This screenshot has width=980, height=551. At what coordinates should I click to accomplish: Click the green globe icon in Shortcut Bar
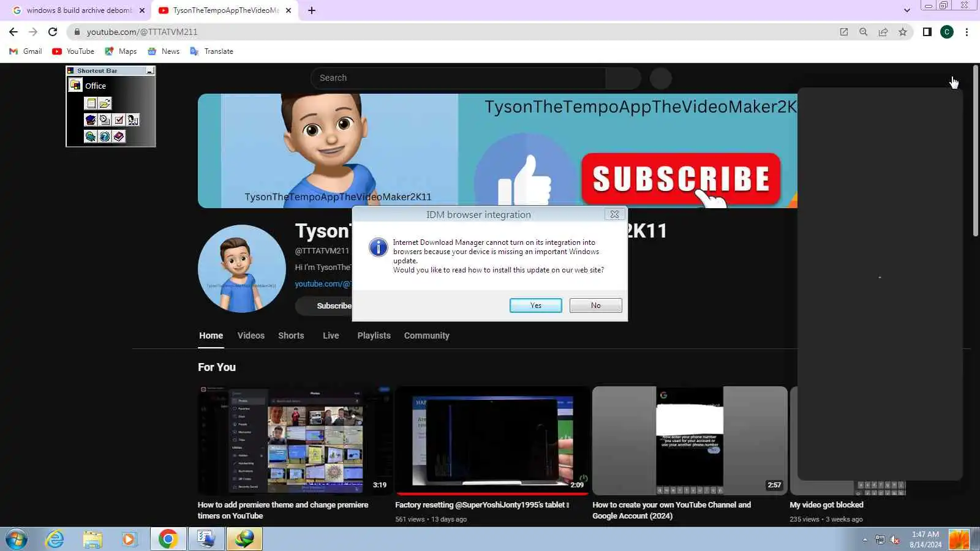[x=91, y=137]
